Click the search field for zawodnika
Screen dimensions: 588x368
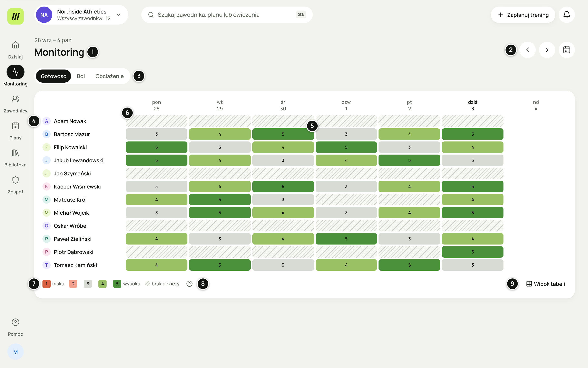click(227, 15)
